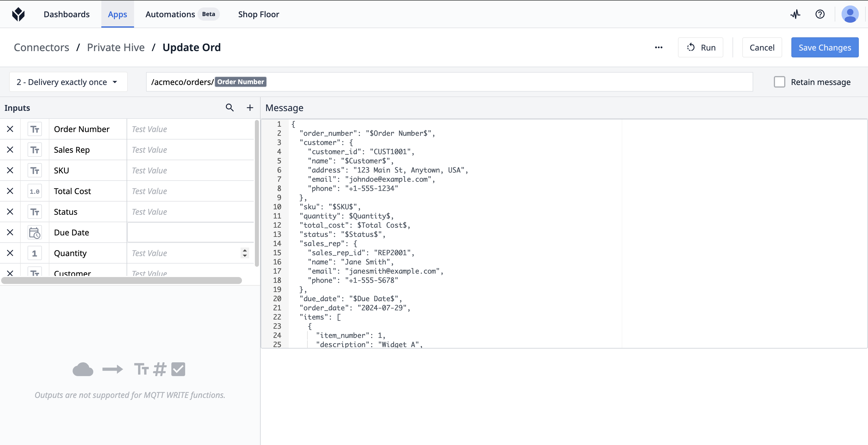Click message line with "order_number" key
This screenshot has width=868, height=445.
tap(367, 133)
